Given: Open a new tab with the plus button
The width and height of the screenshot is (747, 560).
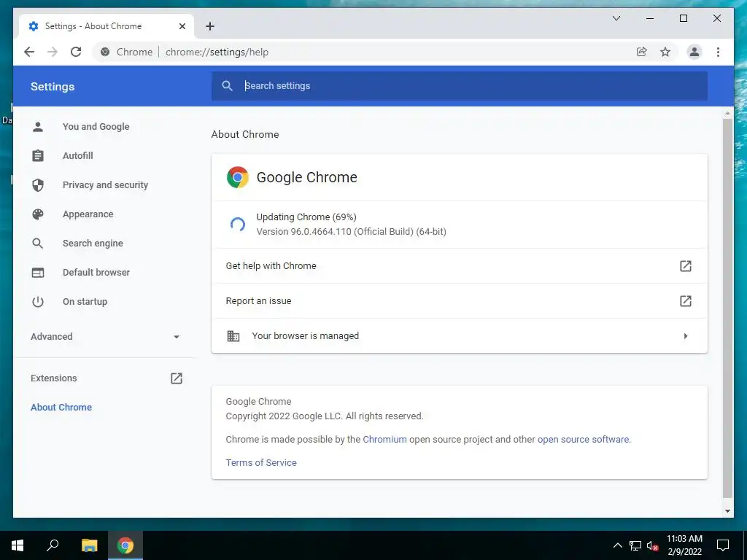Looking at the screenshot, I should coord(210,26).
